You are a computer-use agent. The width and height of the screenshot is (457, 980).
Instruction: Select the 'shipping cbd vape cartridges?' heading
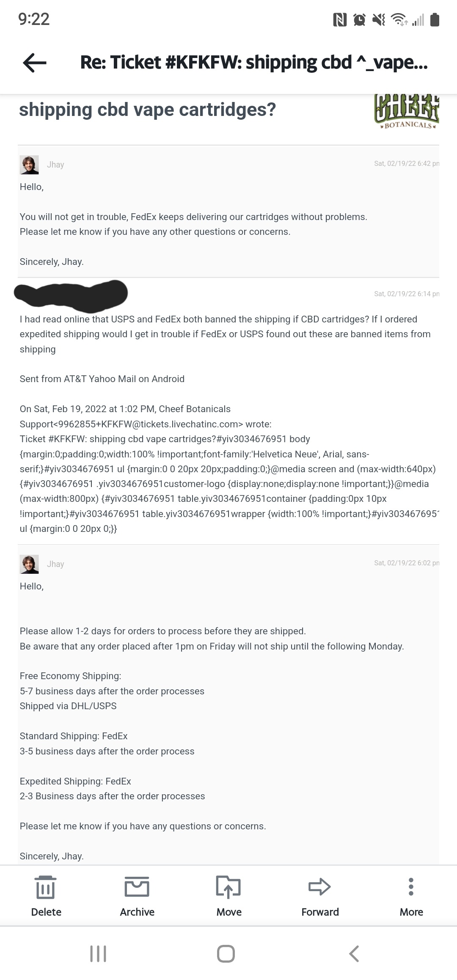pyautogui.click(x=147, y=110)
